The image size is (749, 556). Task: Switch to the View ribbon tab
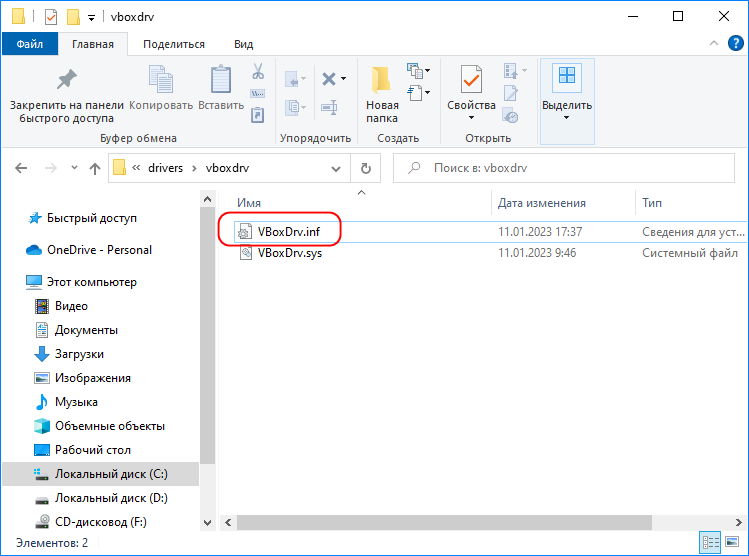243,44
